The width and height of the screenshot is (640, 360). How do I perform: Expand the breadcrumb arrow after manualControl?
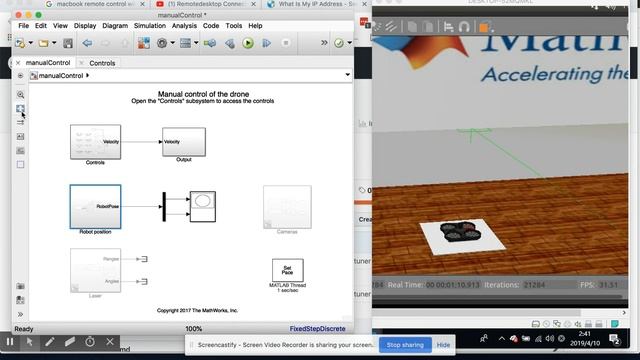(87, 76)
